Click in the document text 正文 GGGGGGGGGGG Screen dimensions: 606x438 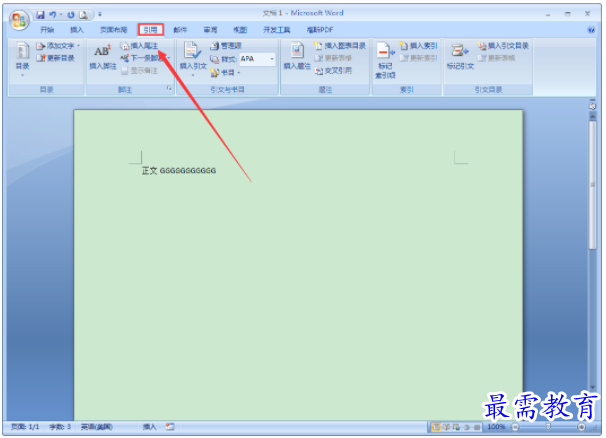179,170
